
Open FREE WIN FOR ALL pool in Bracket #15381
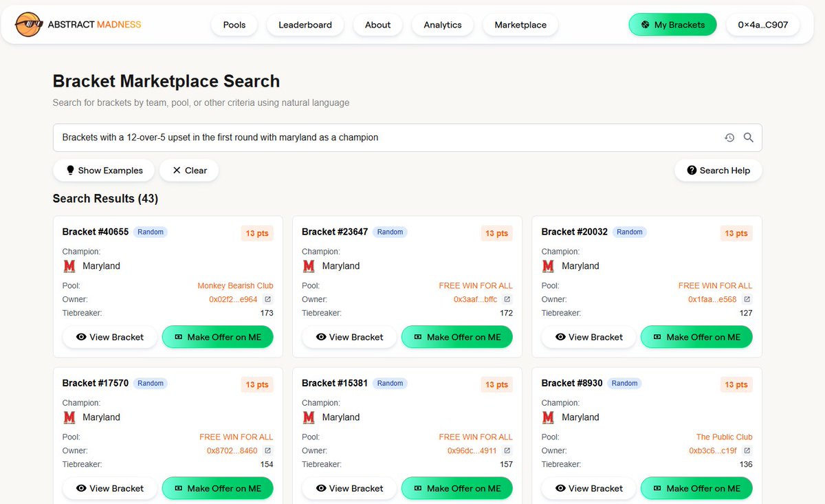(476, 437)
